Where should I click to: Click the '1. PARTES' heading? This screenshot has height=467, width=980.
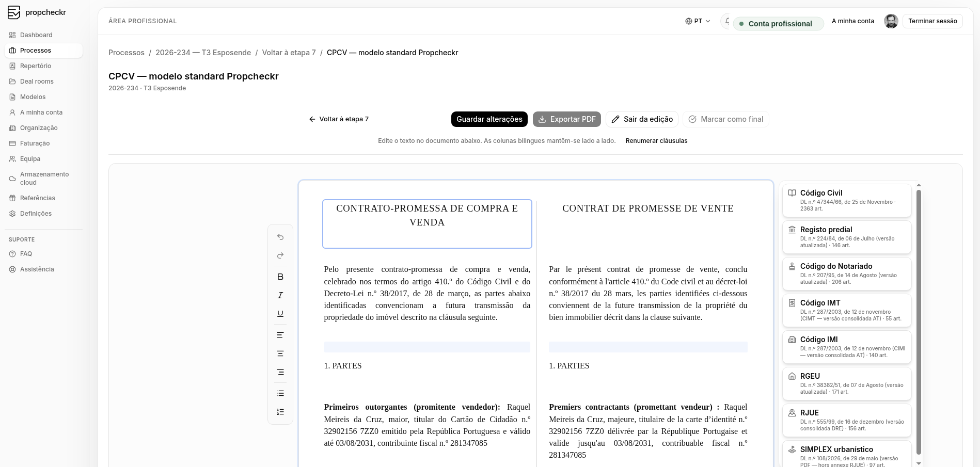343,366
